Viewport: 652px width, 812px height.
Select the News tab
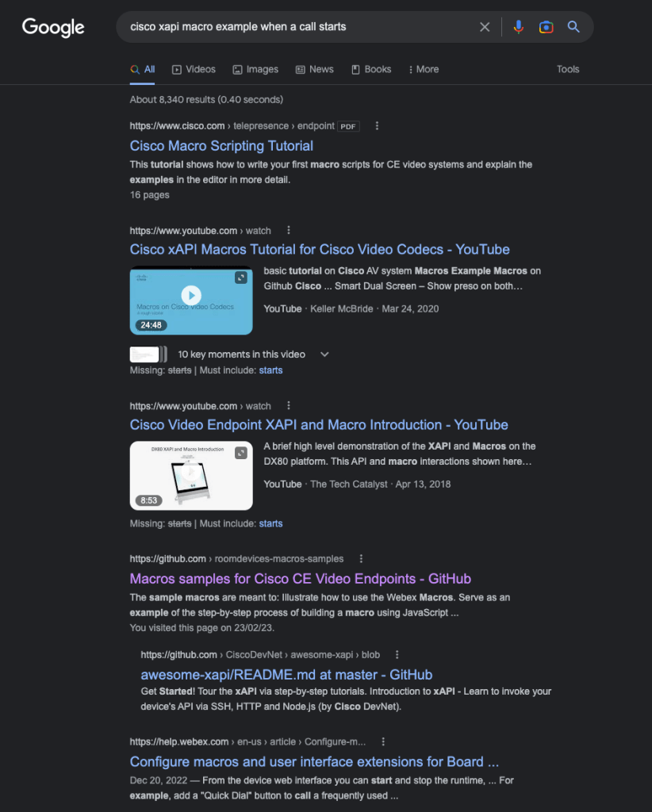314,70
